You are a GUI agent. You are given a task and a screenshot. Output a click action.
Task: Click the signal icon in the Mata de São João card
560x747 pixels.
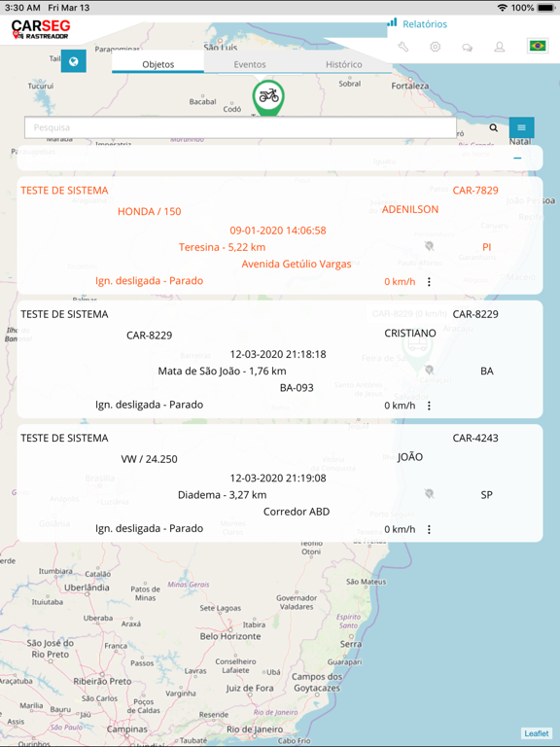click(x=429, y=370)
